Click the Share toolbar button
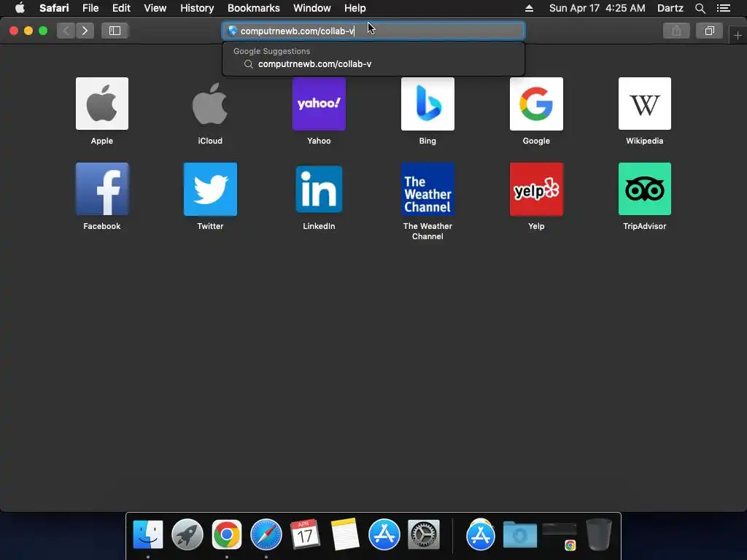Image resolution: width=747 pixels, height=560 pixels. click(676, 31)
